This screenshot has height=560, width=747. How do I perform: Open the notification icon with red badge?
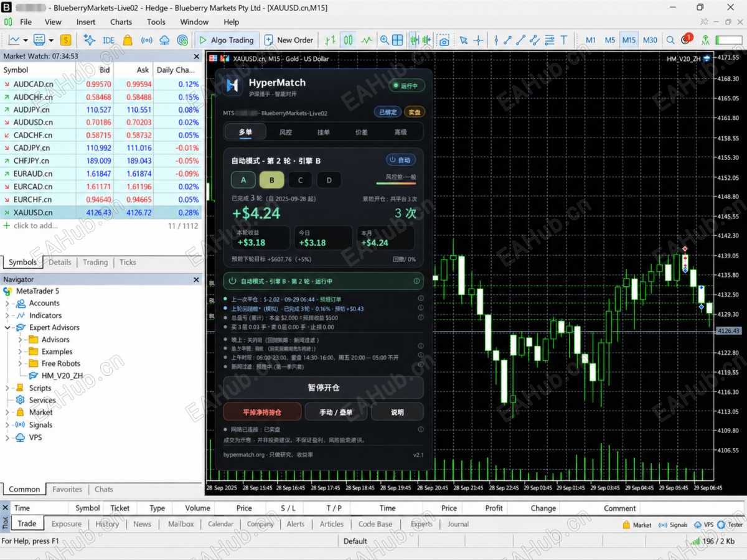[686, 39]
